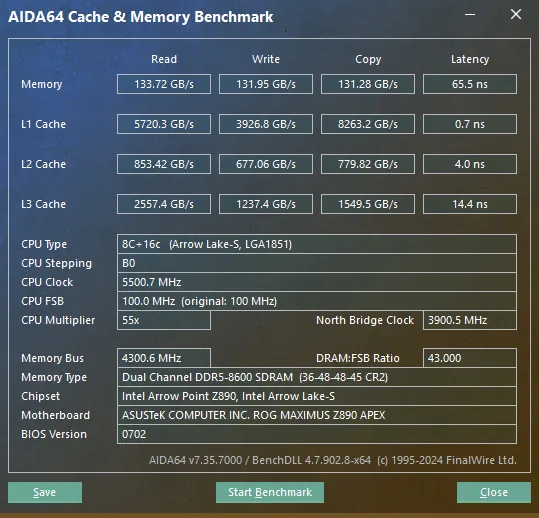Click CPU Multiplier field 55x
Image resolution: width=539 pixels, height=518 pixels.
[x=164, y=320]
